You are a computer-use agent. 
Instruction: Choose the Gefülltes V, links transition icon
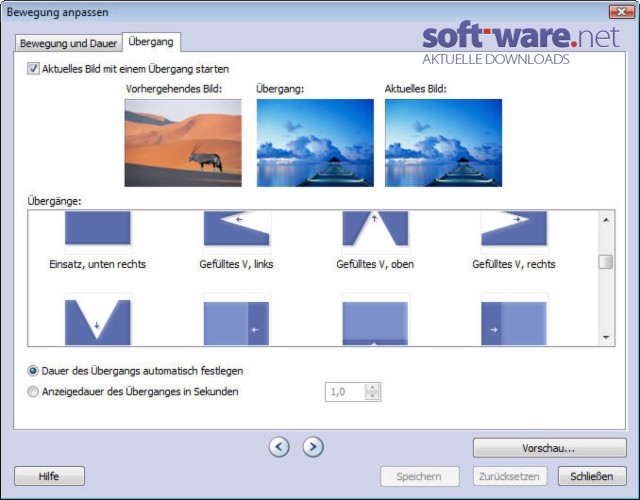point(236,228)
